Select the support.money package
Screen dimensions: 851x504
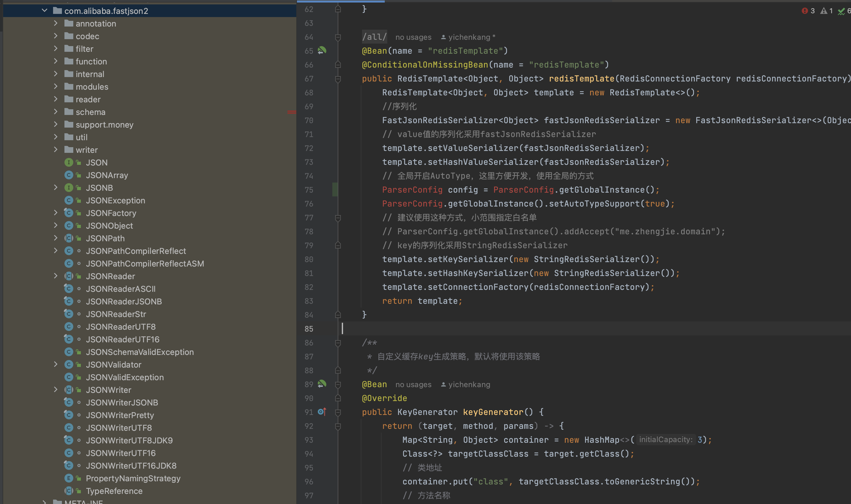(104, 124)
